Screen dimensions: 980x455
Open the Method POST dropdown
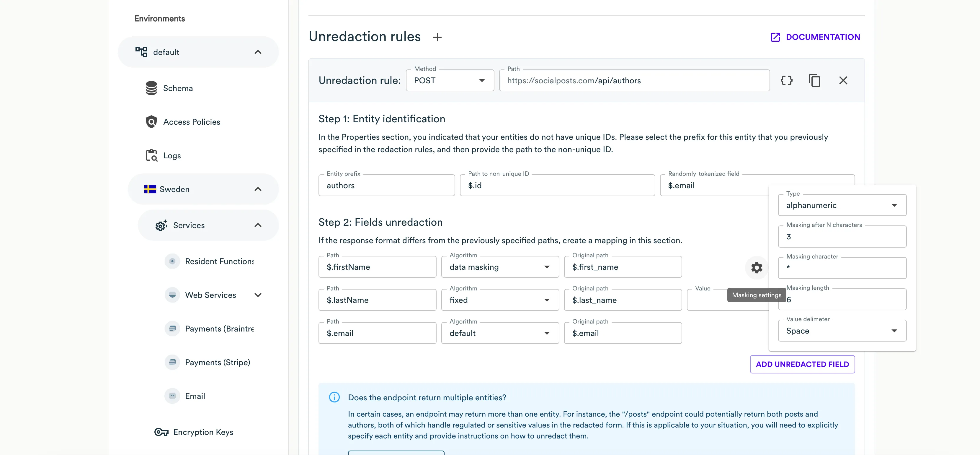point(450,80)
